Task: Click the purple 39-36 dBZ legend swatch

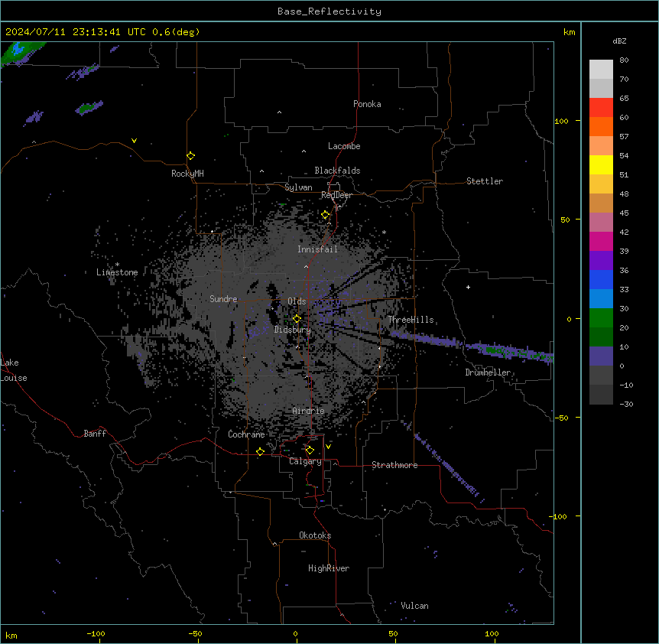Action: tap(601, 261)
